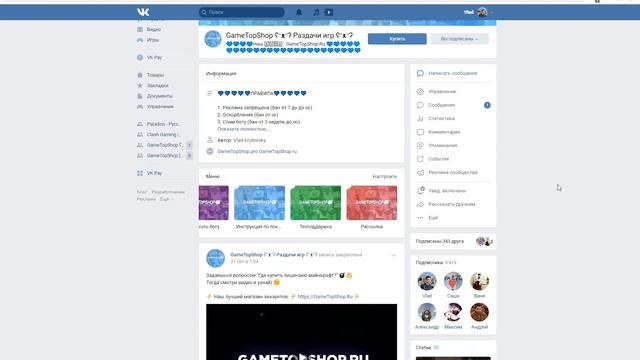This screenshot has height=360, width=640.
Task: Open subscriber Vlad's avatar
Action: 427,281
